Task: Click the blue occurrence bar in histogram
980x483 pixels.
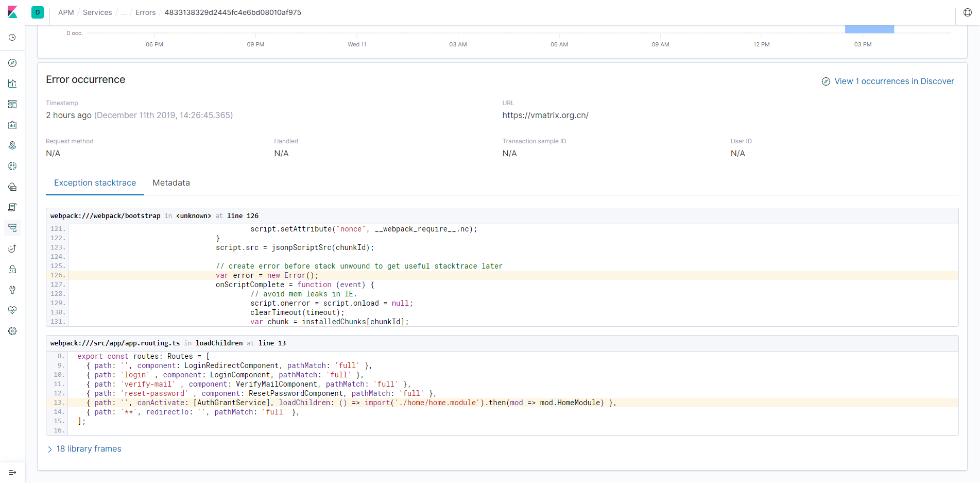Action: click(x=869, y=29)
